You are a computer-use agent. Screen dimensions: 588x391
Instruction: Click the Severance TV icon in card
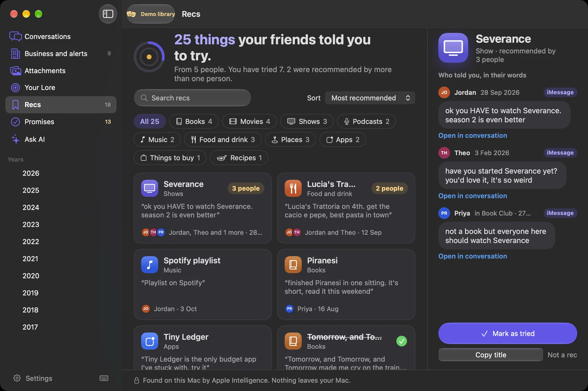(150, 188)
